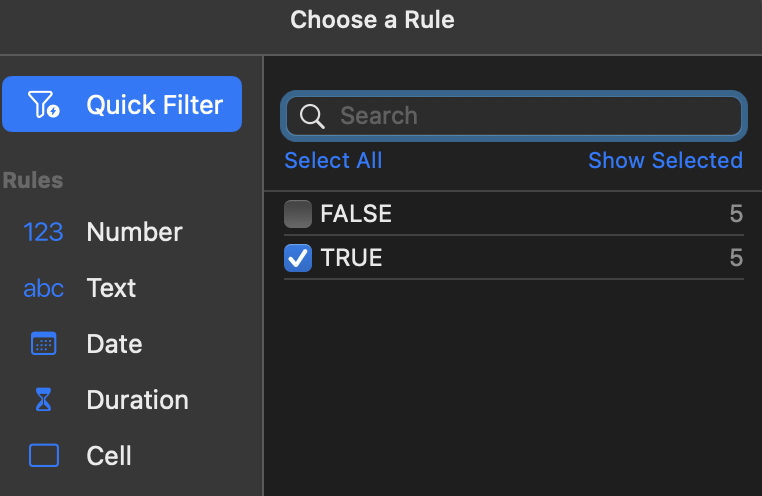Open the Duration rules label
762x496 pixels.
click(138, 400)
